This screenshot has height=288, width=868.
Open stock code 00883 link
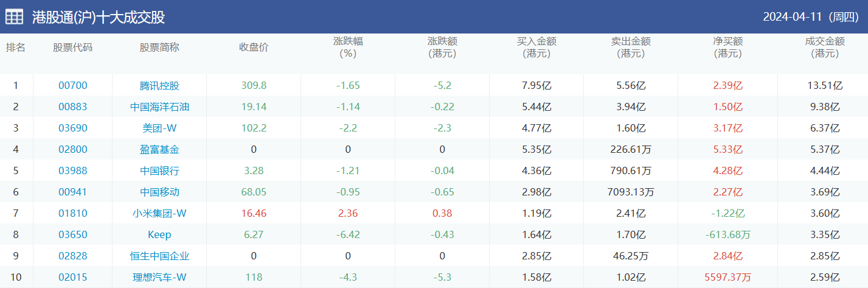(x=73, y=107)
